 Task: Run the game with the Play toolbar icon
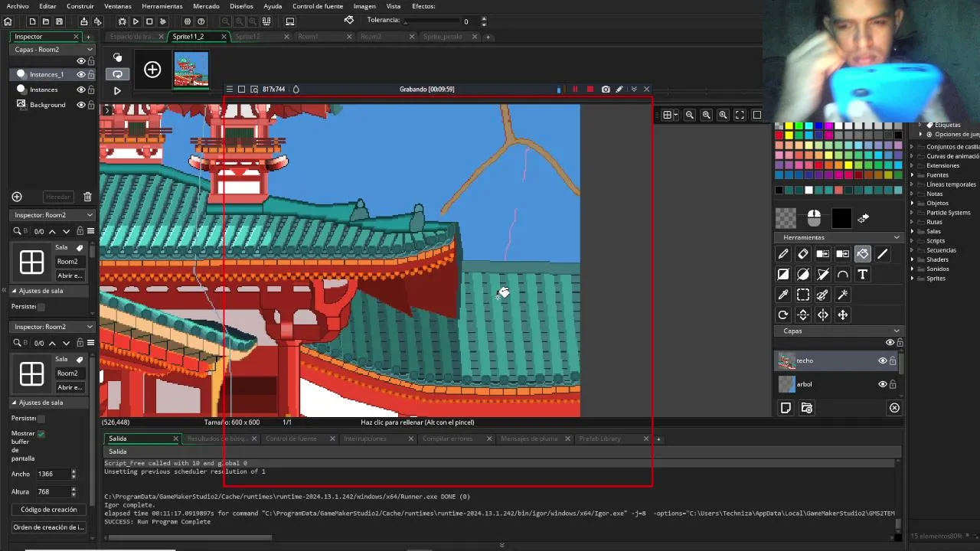[136, 21]
